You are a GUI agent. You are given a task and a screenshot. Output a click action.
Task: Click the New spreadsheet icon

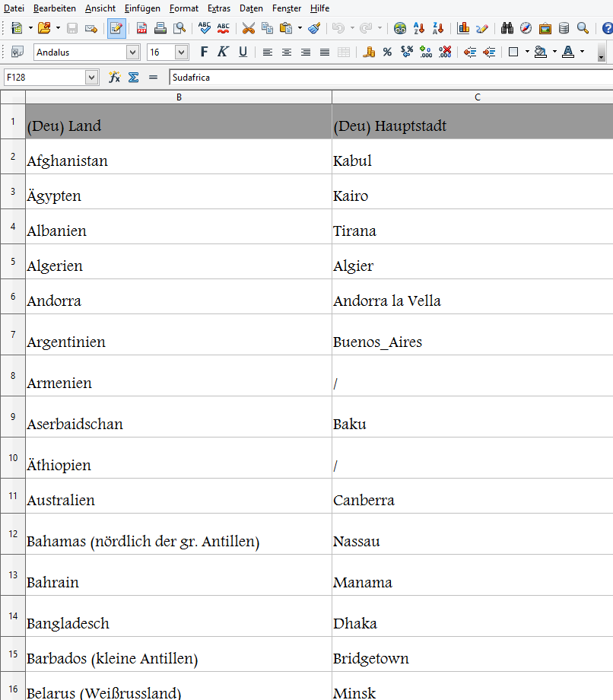click(17, 28)
